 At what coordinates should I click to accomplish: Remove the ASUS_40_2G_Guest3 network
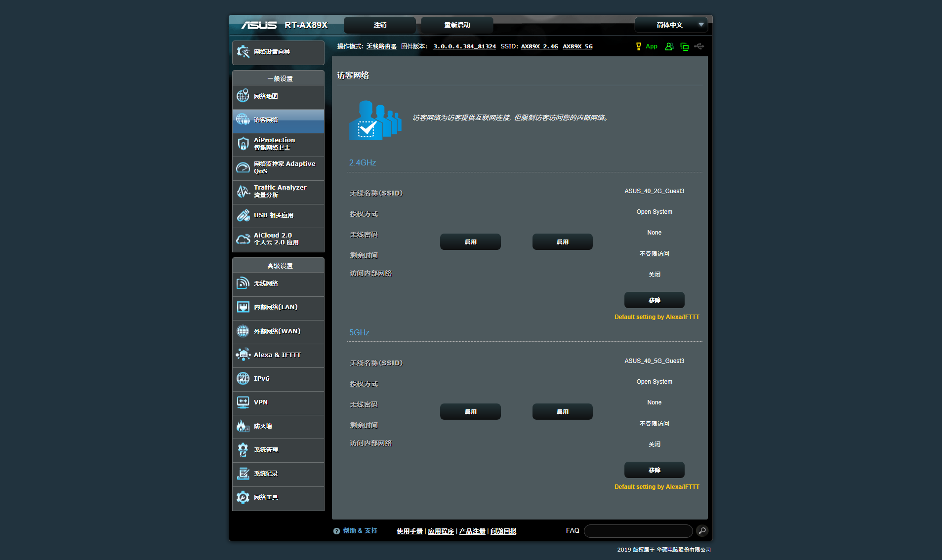tap(655, 300)
